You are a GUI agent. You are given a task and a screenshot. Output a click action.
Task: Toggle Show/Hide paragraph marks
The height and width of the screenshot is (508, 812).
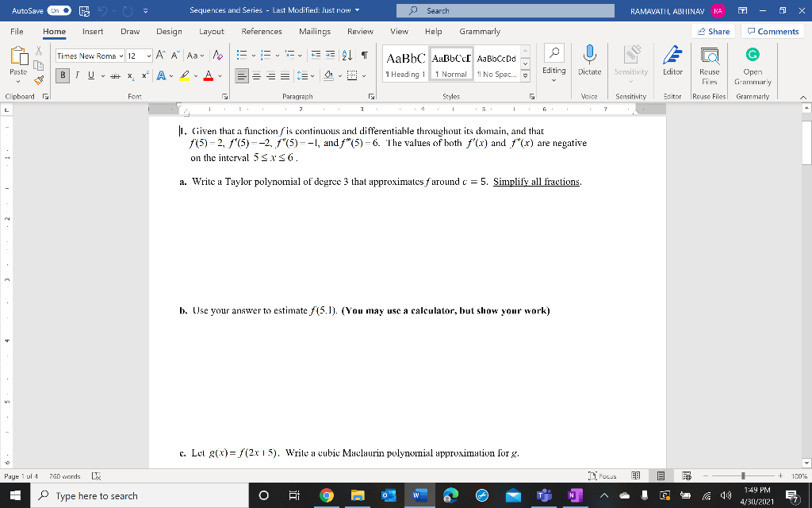365,56
